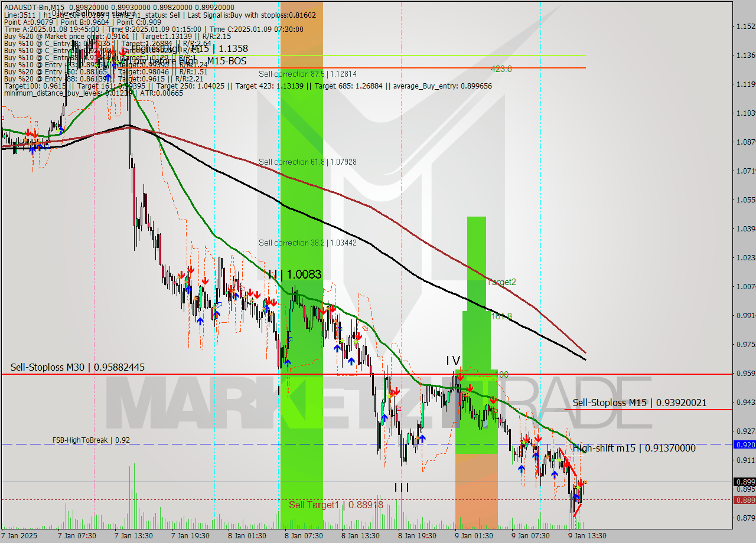The width and height of the screenshot is (756, 543).
Task: Click 'Sell correction 61.8 | 1.07928' text
Action: click(308, 162)
